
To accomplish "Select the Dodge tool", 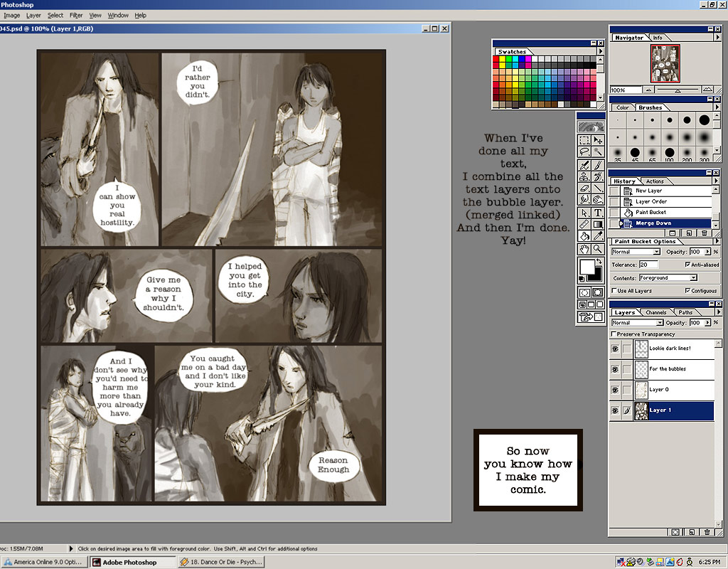I will (x=598, y=200).
